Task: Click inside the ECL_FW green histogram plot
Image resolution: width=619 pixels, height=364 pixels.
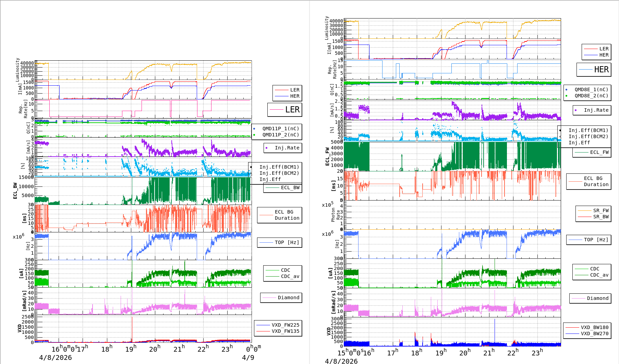Action: pos(452,156)
